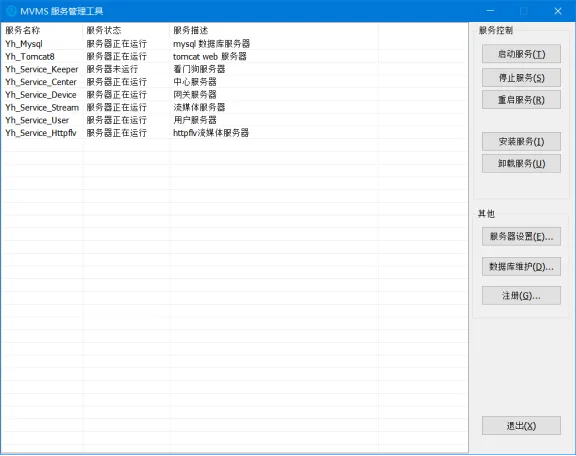
Task: Install service with 安装服务(I) button
Action: point(521,141)
